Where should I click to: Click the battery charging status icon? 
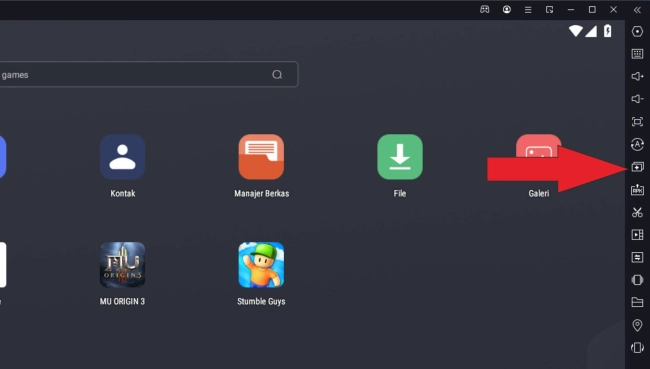point(607,31)
